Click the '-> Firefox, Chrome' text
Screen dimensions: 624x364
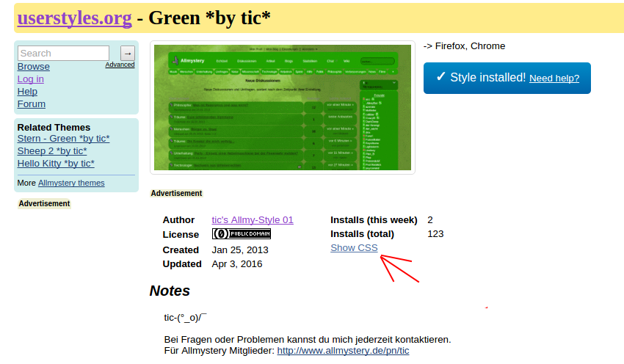(464, 46)
